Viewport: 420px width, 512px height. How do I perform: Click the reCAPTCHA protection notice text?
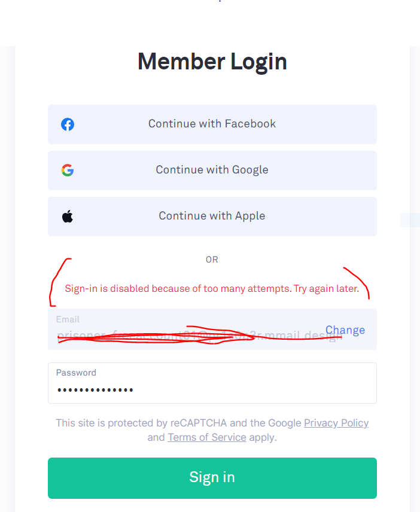[x=179, y=423]
